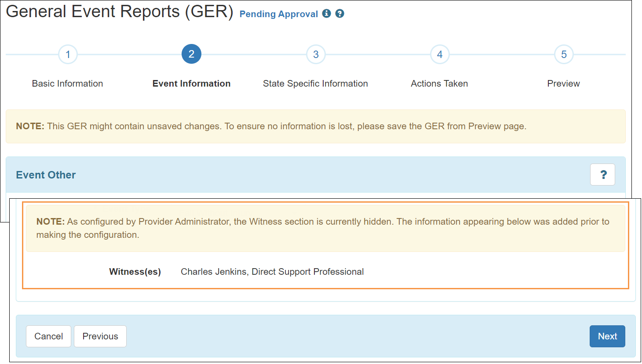Click the Pending Approval status link
The width and height of the screenshot is (642, 364).
(x=278, y=14)
